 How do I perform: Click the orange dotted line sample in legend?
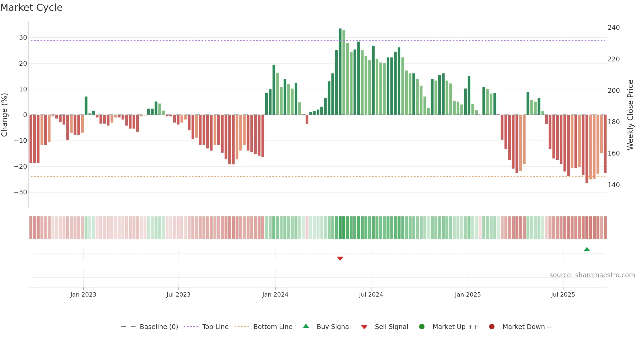point(242,327)
